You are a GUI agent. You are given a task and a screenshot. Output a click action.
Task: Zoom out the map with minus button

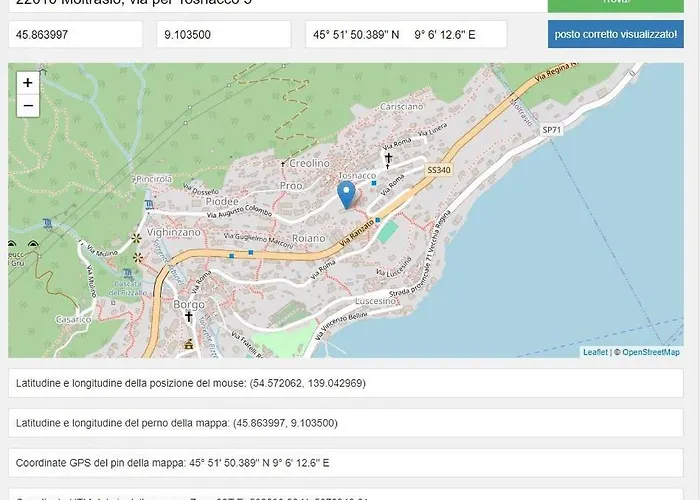pos(27,105)
